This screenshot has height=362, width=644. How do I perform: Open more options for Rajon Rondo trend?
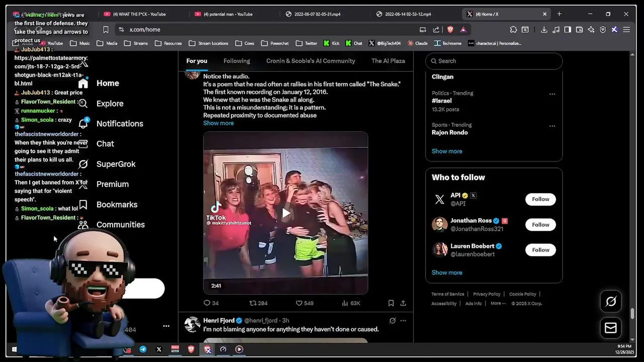point(552,126)
